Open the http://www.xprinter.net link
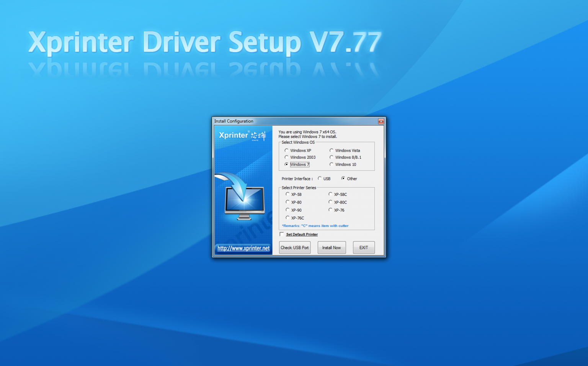The height and width of the screenshot is (366, 588). (x=243, y=248)
